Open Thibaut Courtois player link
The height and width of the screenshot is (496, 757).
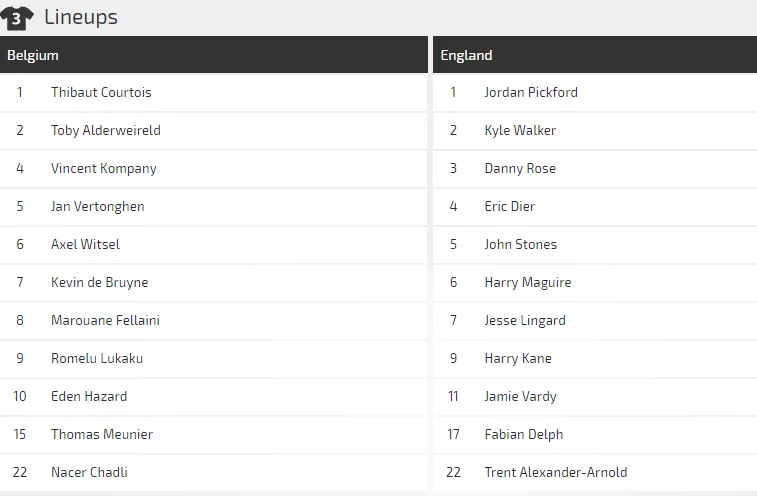101,92
